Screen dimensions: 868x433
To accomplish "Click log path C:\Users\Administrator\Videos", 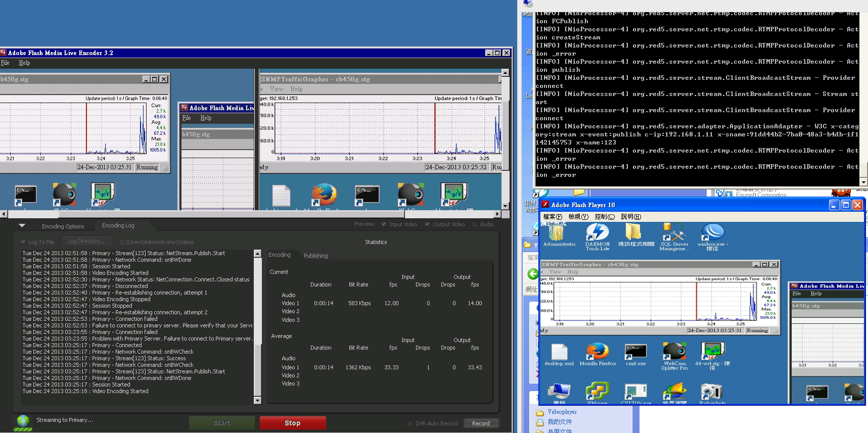I will pyautogui.click(x=157, y=242).
